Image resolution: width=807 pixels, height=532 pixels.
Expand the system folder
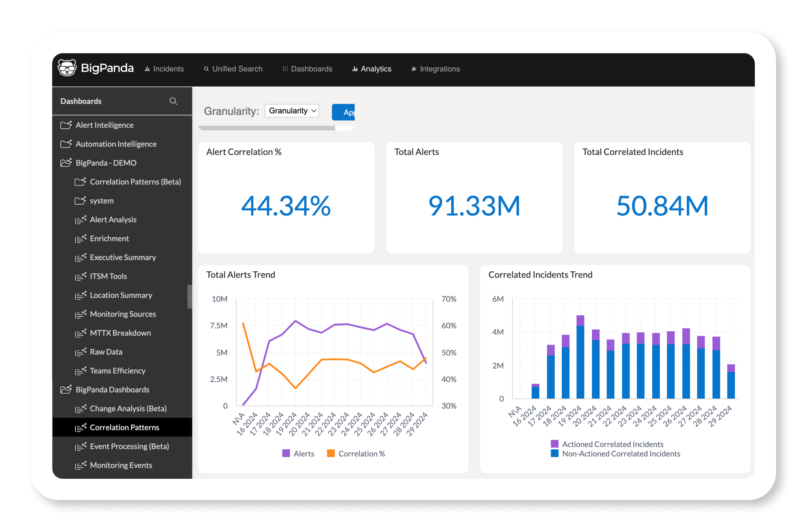[122, 201]
